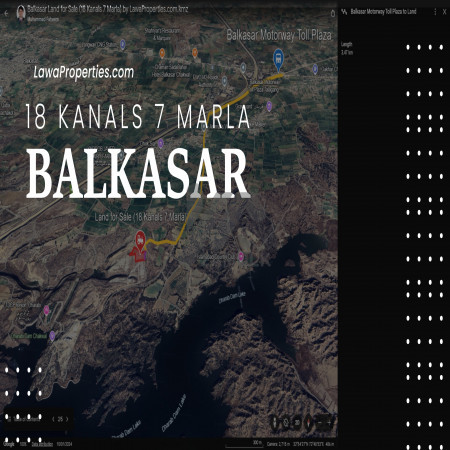Open the three-dot menu in side panel
Image resolution: width=450 pixels, height=450 pixels.
(435, 12)
